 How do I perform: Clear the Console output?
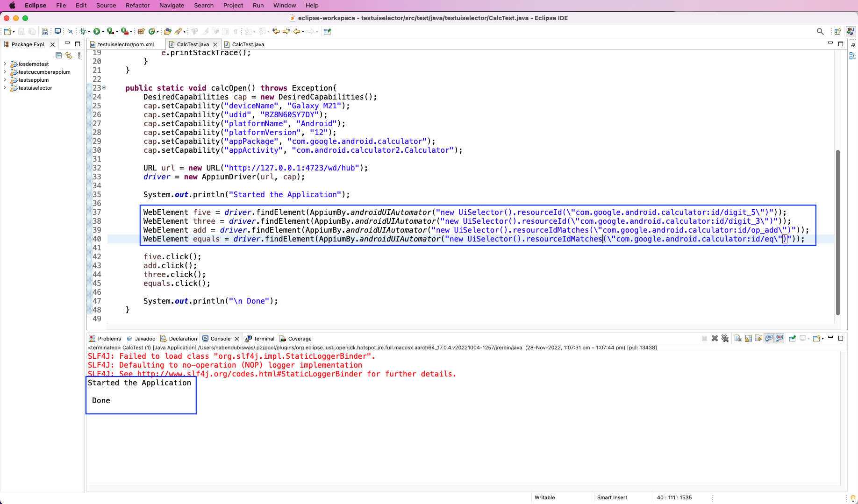click(x=738, y=338)
